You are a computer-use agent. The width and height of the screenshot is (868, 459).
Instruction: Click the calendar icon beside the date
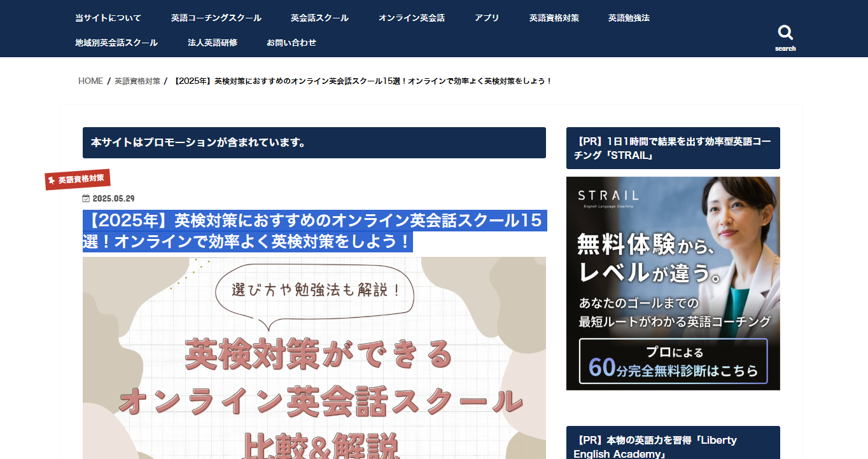86,198
